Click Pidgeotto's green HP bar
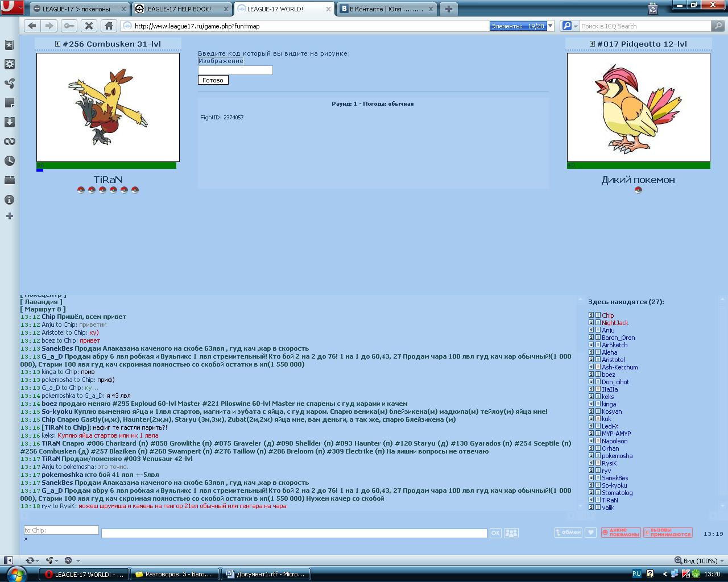 [639, 165]
